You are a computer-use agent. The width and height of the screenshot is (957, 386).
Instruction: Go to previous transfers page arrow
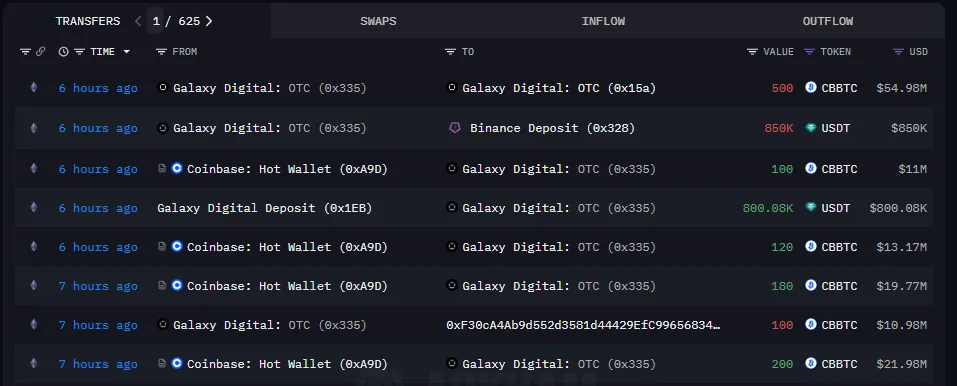pyautogui.click(x=138, y=21)
